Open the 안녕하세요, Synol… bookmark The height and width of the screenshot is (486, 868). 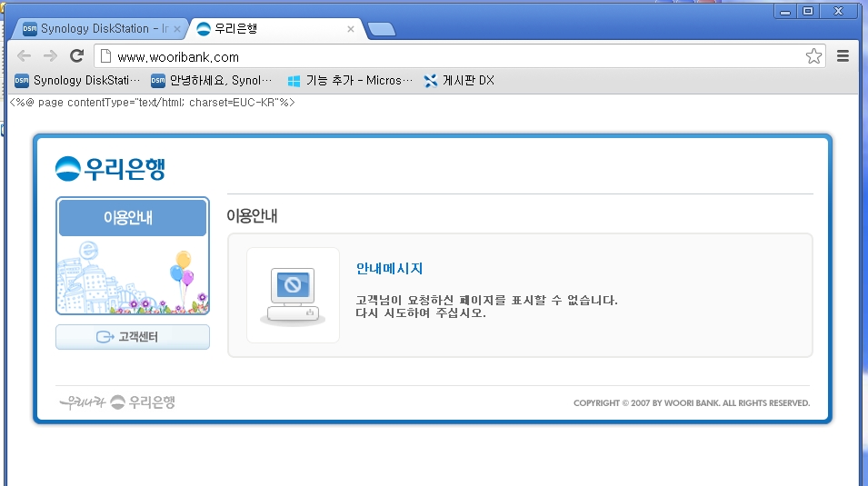pos(212,81)
